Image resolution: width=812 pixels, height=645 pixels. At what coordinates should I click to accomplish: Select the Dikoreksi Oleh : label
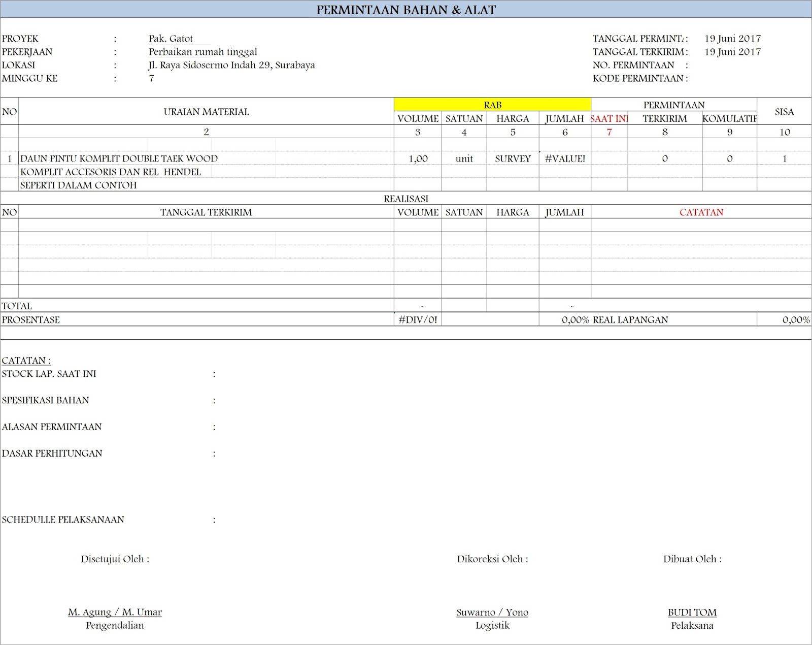492,559
